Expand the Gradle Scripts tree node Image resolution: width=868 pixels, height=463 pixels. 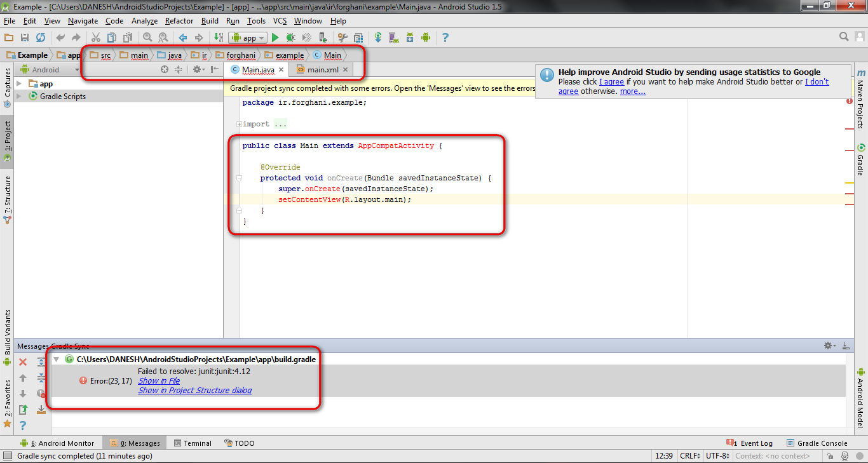click(19, 97)
